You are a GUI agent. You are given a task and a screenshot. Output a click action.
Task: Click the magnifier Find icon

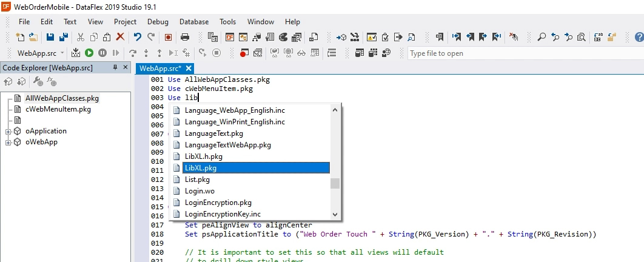click(542, 38)
